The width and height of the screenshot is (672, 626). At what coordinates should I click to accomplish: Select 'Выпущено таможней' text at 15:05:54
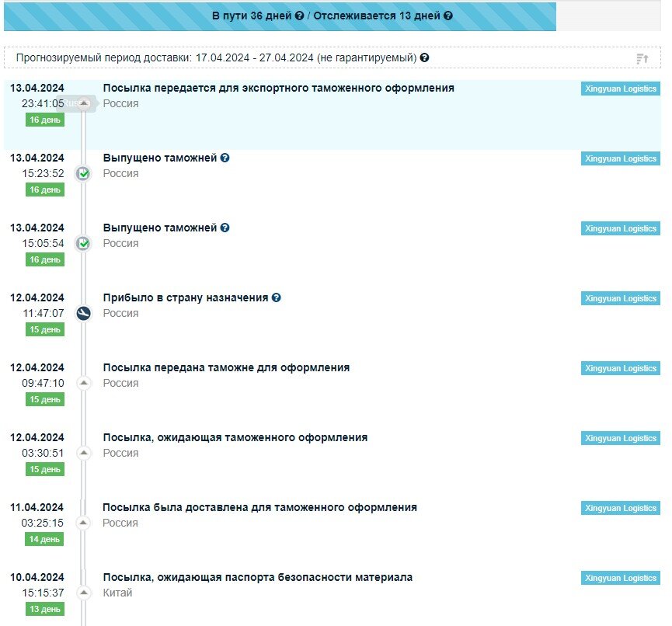click(160, 228)
